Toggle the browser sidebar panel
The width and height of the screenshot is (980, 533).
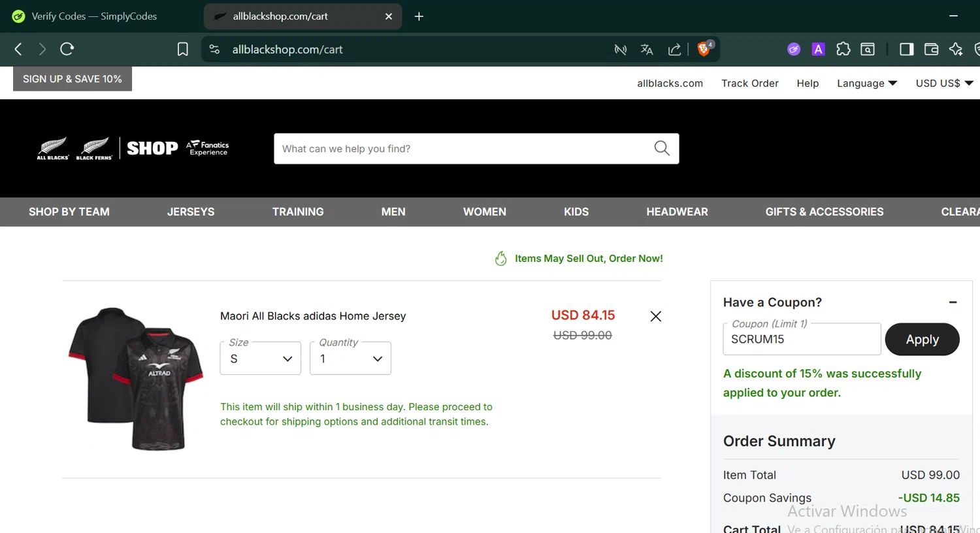[906, 49]
